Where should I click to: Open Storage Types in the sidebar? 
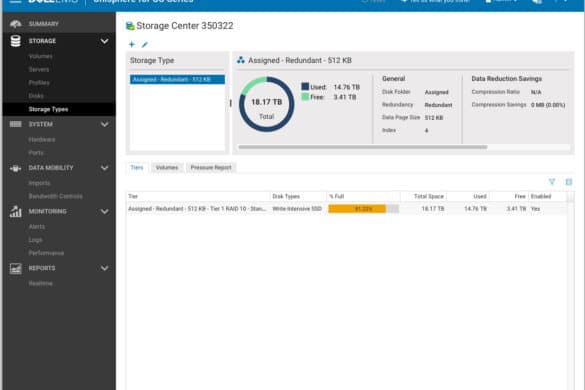[49, 109]
